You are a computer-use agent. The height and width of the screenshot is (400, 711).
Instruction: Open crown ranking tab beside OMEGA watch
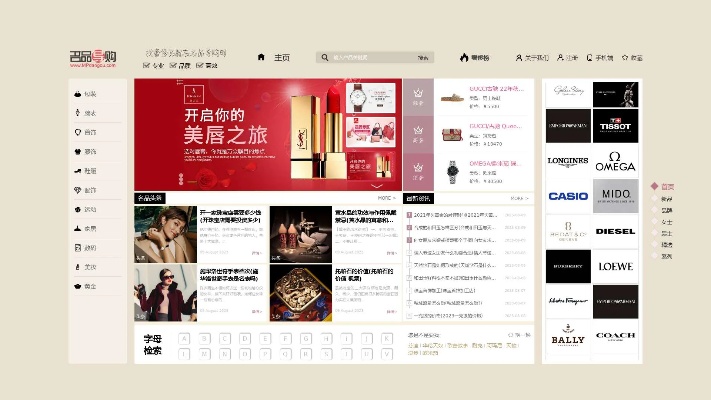pyautogui.click(x=418, y=172)
